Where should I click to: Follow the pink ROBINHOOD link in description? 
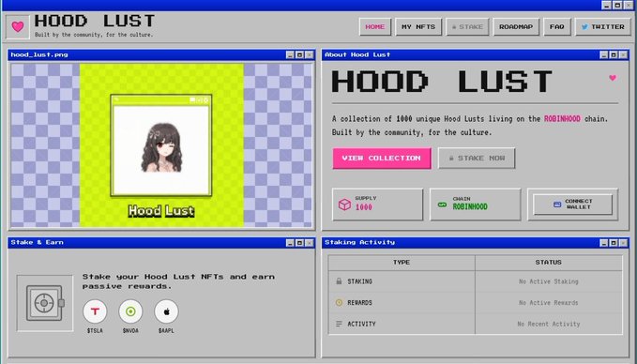tap(562, 119)
